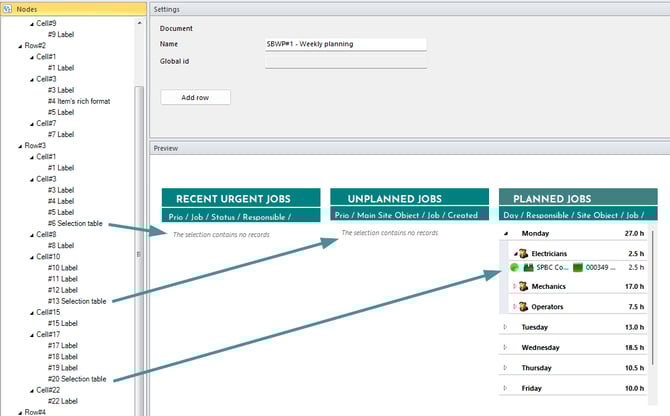Image resolution: width=670 pixels, height=416 pixels.
Task: Expand the Mechanics group
Action: 513,286
